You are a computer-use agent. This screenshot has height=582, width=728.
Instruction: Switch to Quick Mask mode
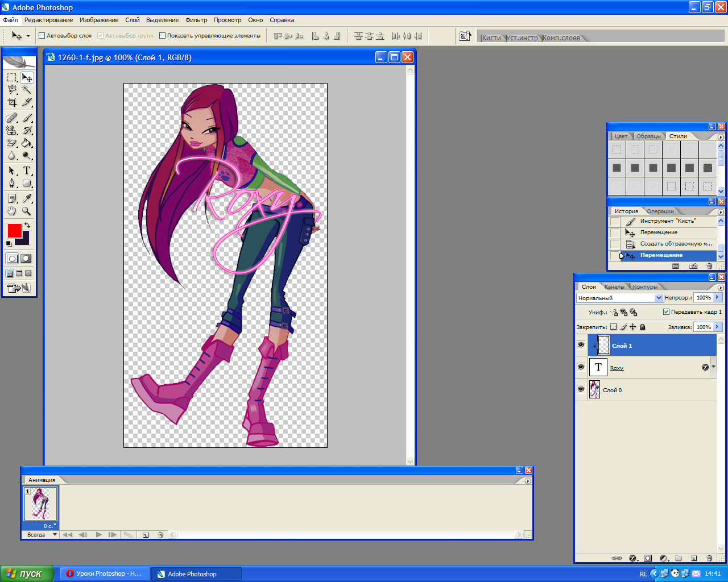pyautogui.click(x=26, y=259)
